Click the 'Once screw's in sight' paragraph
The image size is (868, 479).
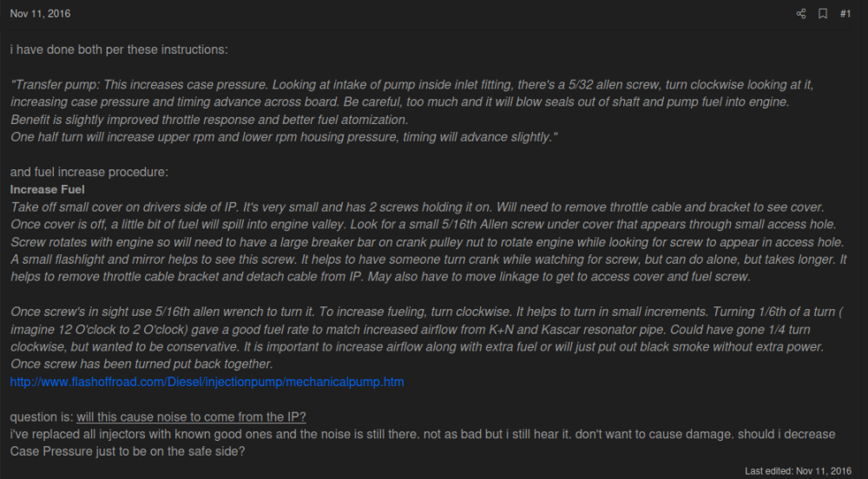pyautogui.click(x=417, y=330)
